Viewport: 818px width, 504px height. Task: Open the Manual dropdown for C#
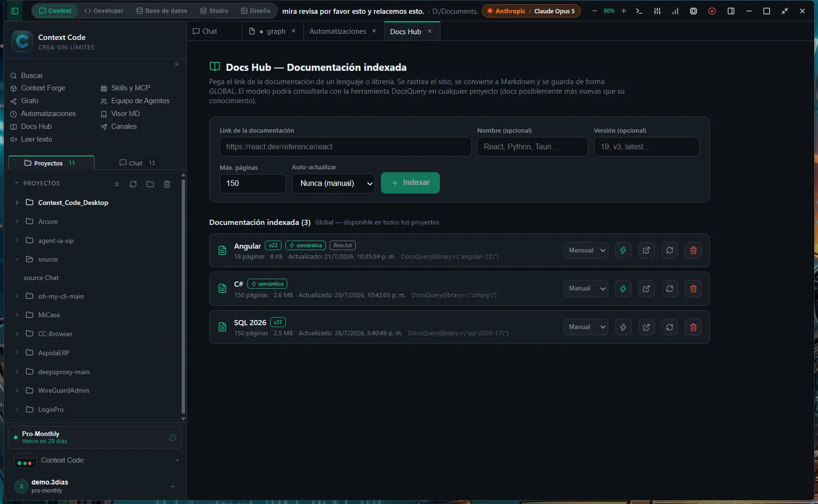(x=586, y=289)
